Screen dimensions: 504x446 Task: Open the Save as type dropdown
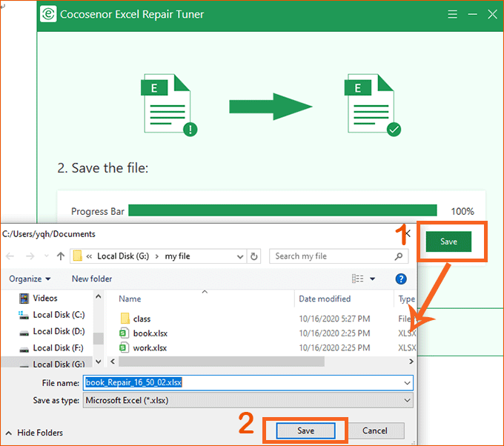(248, 400)
